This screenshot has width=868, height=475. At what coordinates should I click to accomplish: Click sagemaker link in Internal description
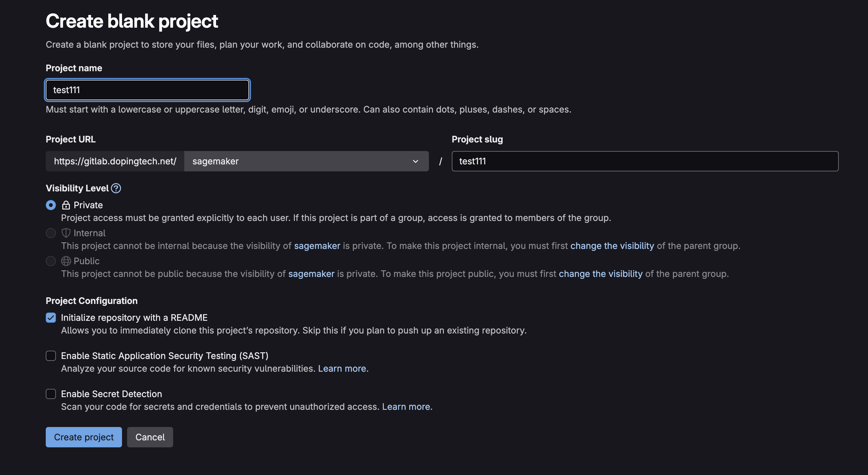click(317, 246)
